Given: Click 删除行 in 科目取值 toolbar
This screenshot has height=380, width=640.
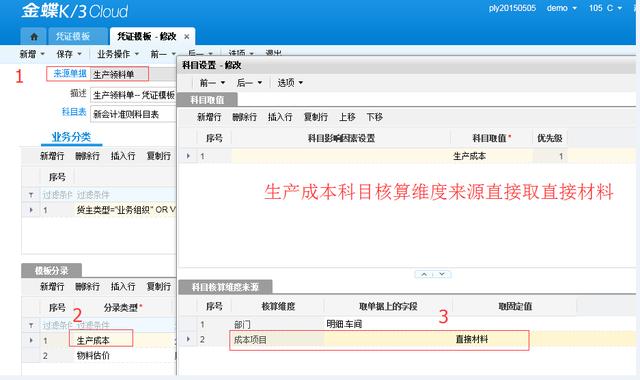Looking at the screenshot, I should (244, 117).
